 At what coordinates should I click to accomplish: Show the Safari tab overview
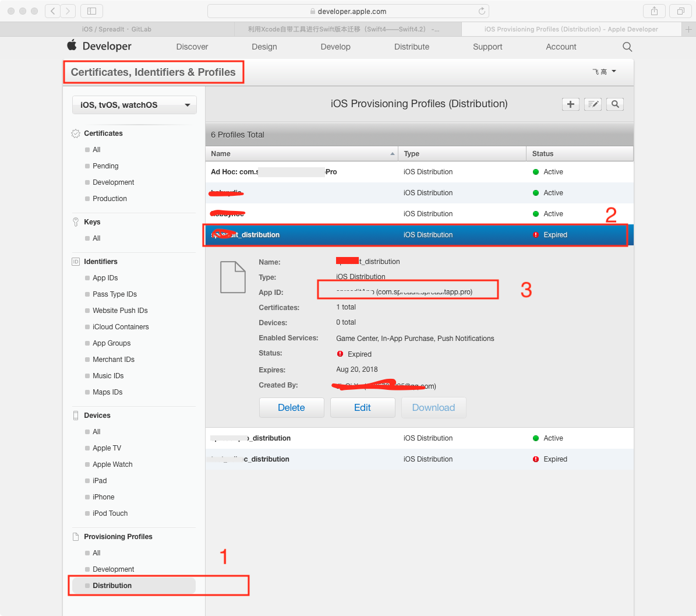(x=680, y=11)
